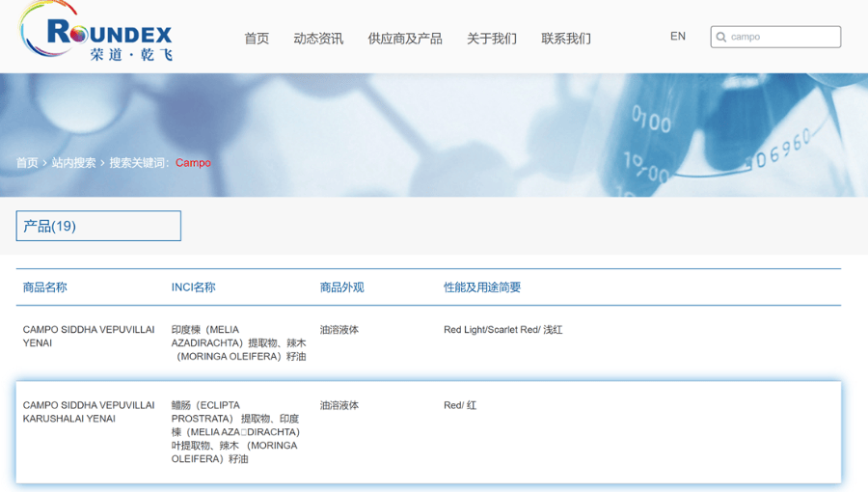Click the Roundex logo
Image resolution: width=868 pixels, height=492 pixels.
point(96,35)
